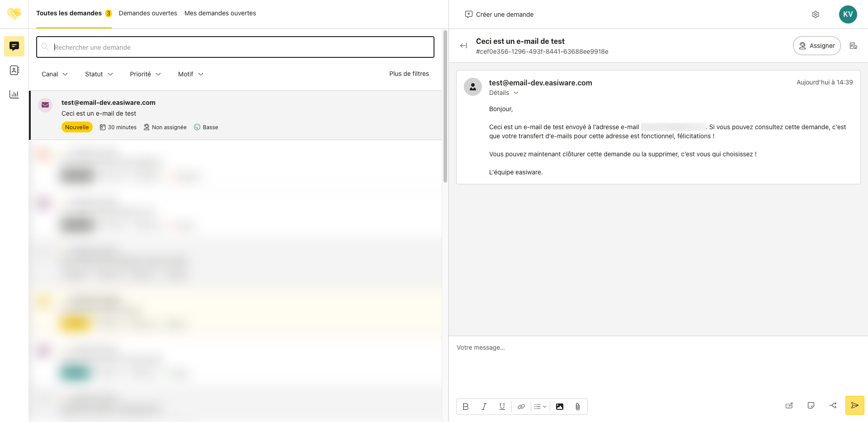Expand the Détails section of the email
Viewport: 868px width, 422px height.
pyautogui.click(x=504, y=93)
